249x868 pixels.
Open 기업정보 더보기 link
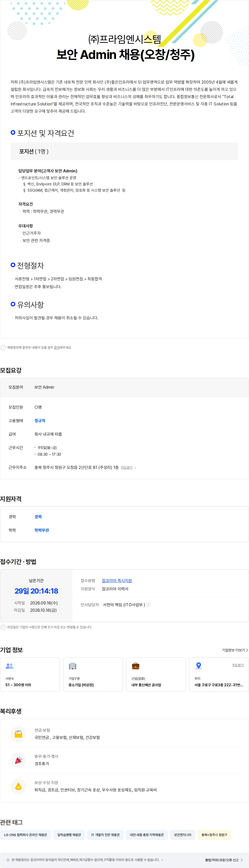(x=235, y=650)
